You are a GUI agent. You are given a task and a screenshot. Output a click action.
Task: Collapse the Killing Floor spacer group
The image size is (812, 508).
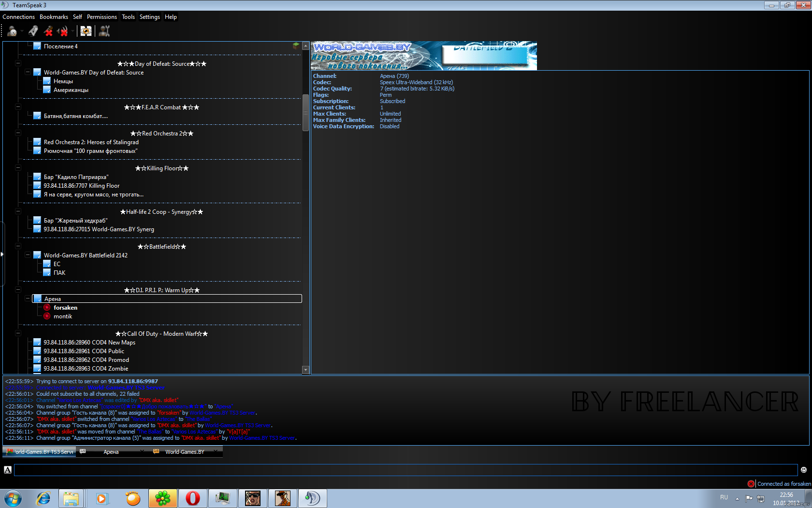pos(18,168)
